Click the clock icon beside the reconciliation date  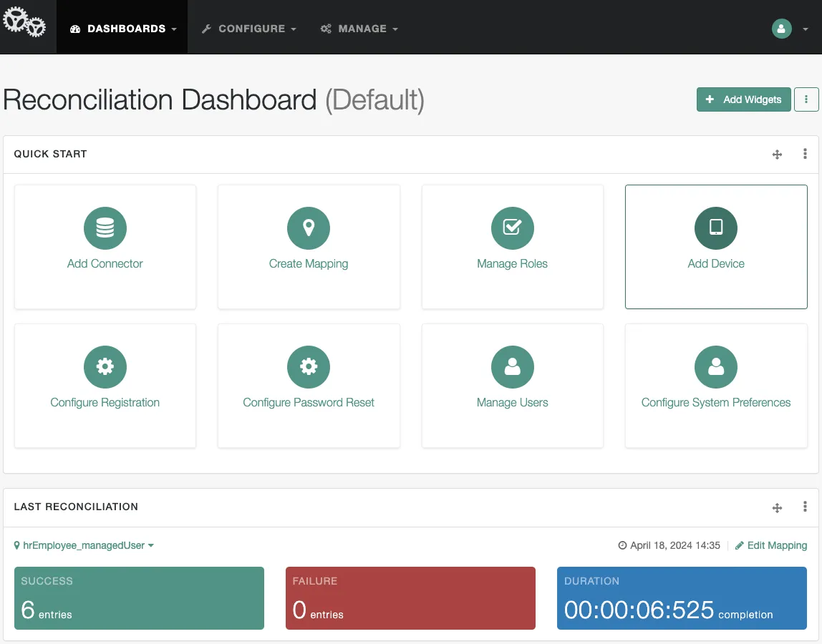pyautogui.click(x=622, y=545)
